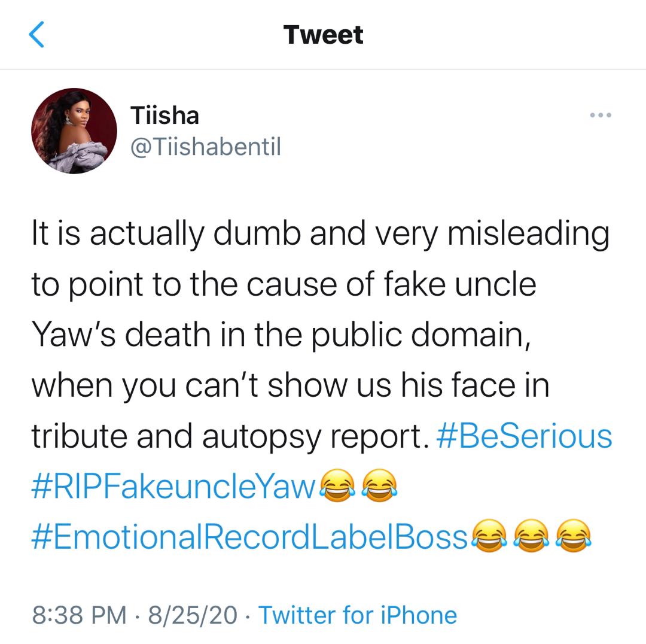The width and height of the screenshot is (646, 644).
Task: Tap middle laughing emoji on last line
Action: [532, 536]
